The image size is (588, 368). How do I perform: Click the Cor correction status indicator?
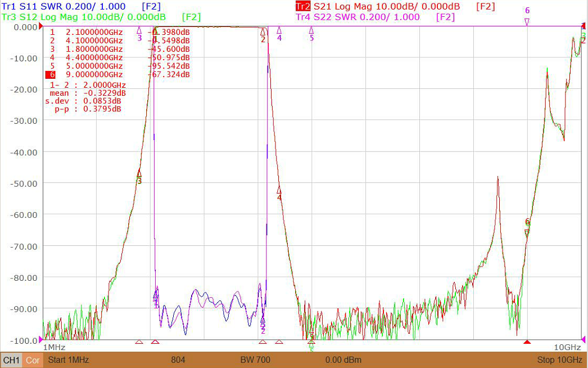(x=33, y=360)
